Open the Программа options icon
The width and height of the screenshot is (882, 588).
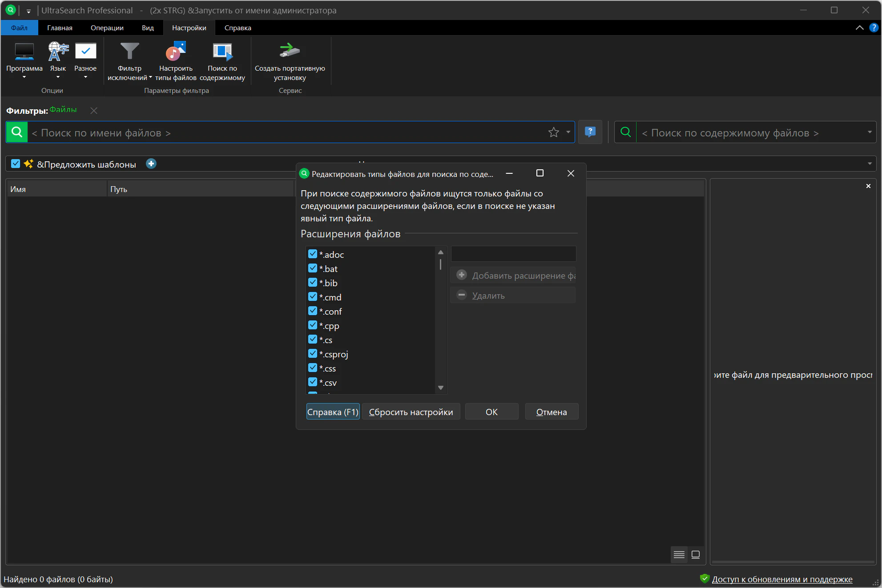click(x=24, y=52)
